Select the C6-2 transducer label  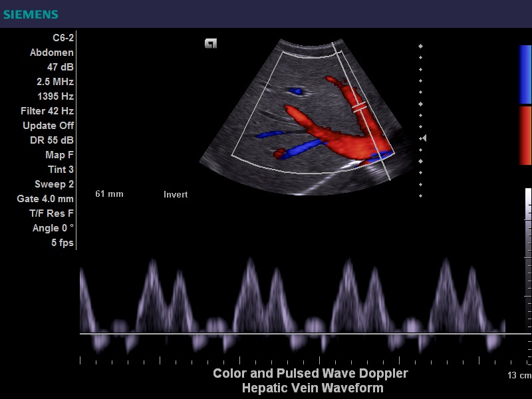[63, 38]
